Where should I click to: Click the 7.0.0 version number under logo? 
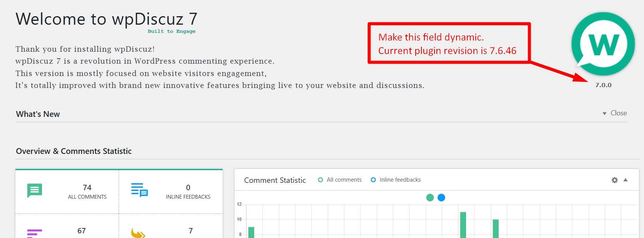coord(603,85)
